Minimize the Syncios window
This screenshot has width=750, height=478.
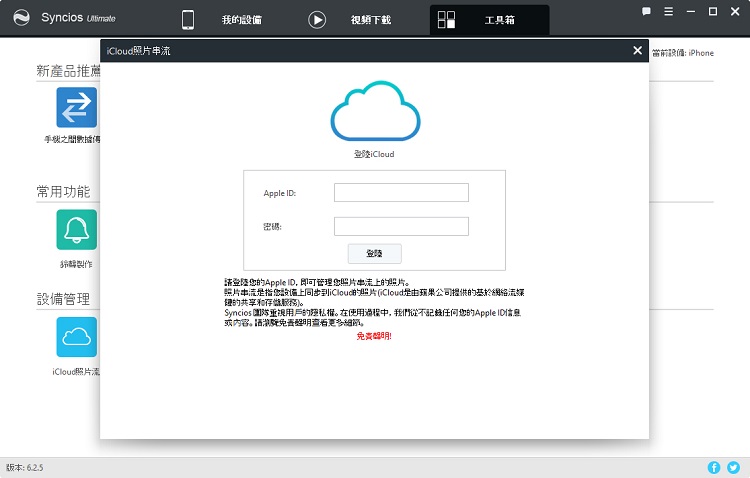[691, 11]
